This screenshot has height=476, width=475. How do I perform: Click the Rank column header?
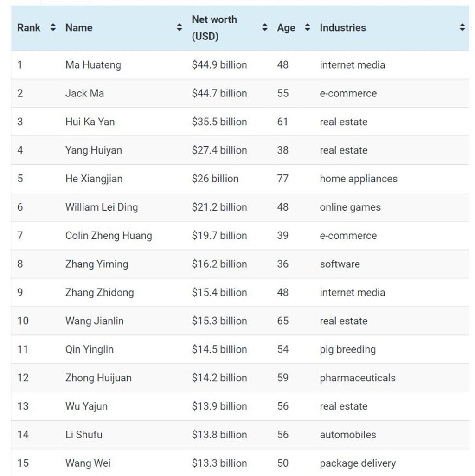(x=28, y=27)
